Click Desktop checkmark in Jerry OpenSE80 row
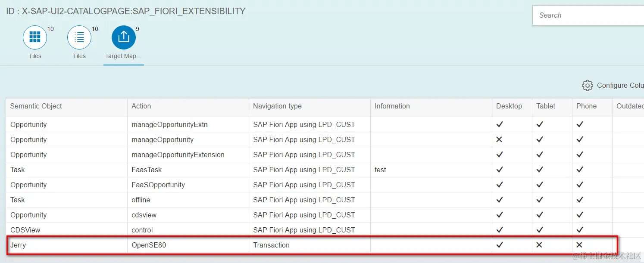644x263 pixels. pos(500,245)
